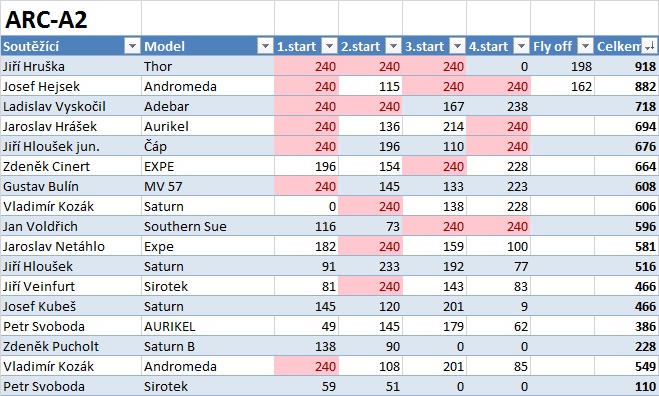Expand the 1.start filter arrow
The image size is (659, 396).
pyautogui.click(x=330, y=46)
